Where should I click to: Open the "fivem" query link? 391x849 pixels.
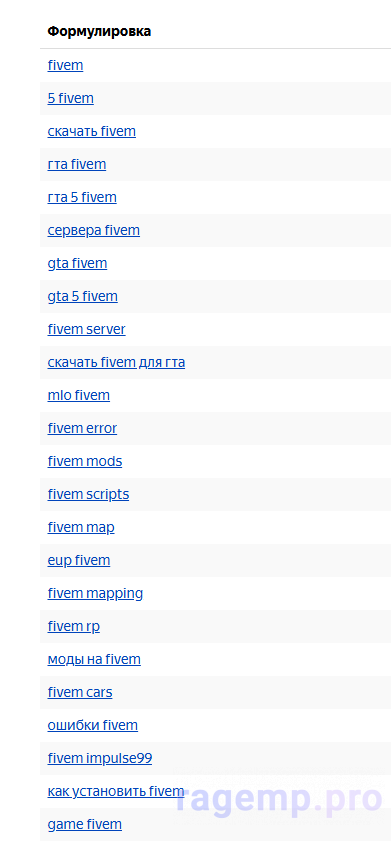[66, 66]
